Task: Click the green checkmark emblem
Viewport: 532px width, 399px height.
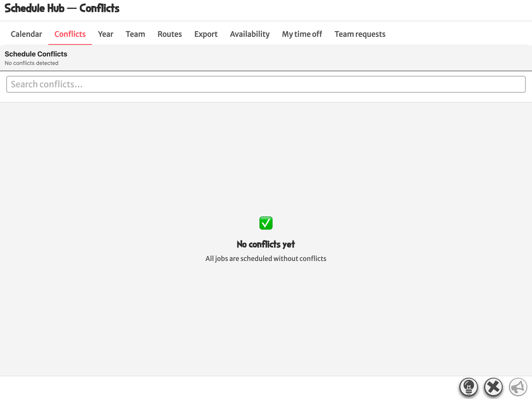Action: point(266,223)
